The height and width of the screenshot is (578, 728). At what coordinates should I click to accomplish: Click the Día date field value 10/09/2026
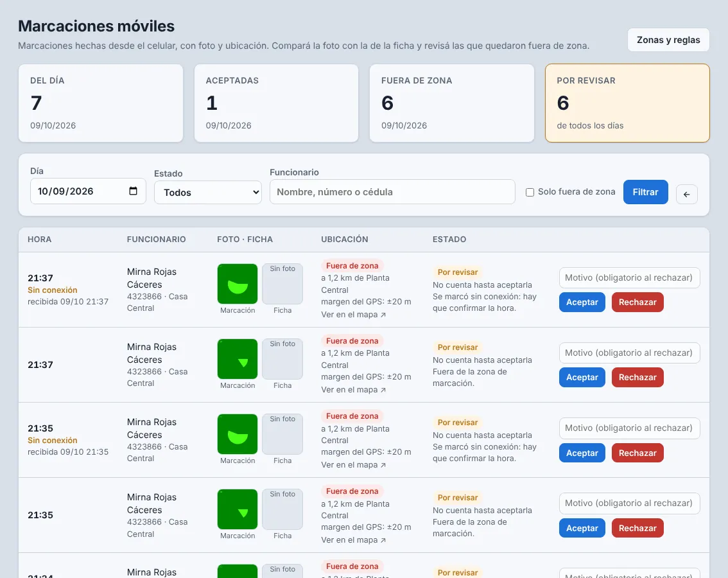coord(65,191)
